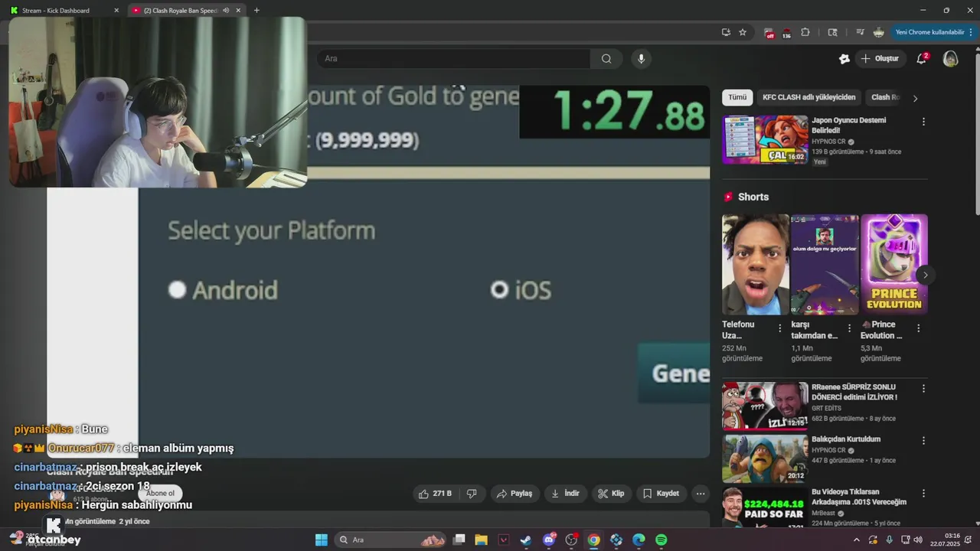
Task: Click the İndir download button
Action: pos(566,494)
